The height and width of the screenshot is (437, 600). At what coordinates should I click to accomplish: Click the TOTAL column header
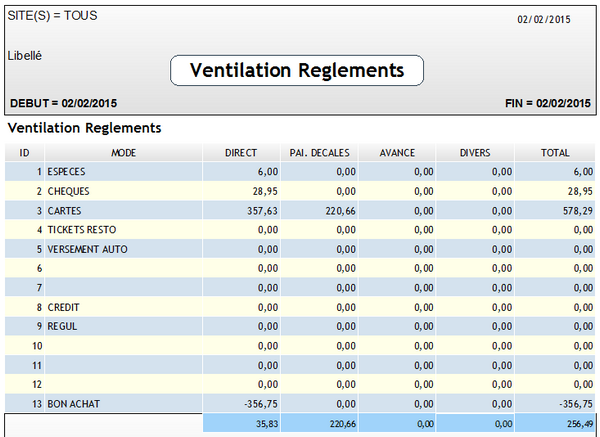(554, 153)
